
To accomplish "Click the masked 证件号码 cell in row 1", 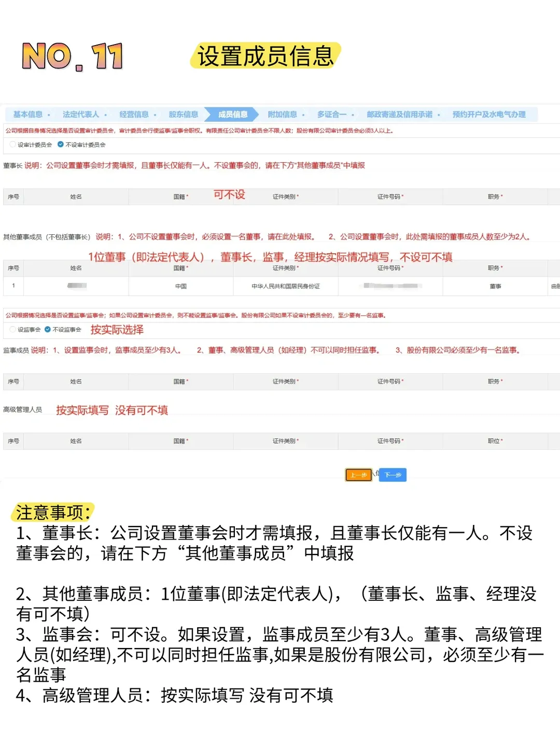I will (389, 286).
